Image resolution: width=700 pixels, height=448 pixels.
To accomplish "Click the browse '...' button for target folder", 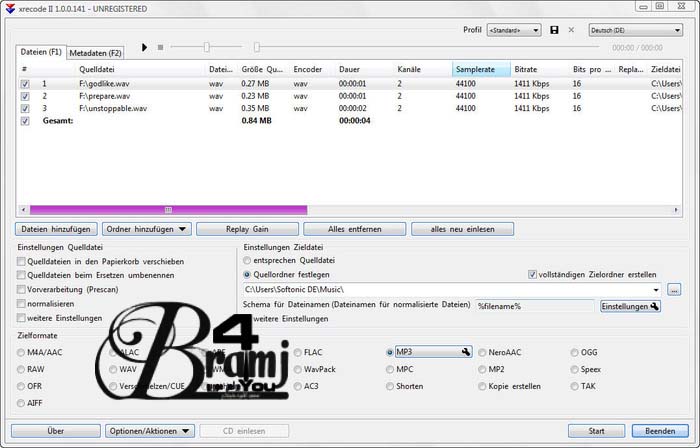I will 674,289.
